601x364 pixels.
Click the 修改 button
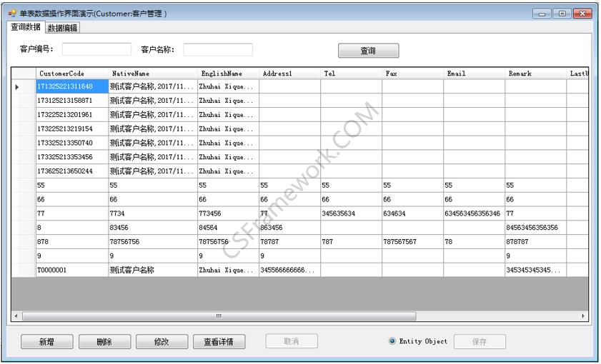point(162,342)
